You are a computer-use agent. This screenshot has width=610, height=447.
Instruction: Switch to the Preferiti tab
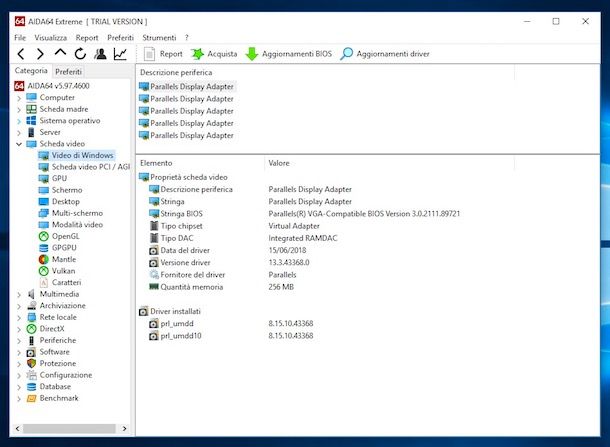point(68,72)
